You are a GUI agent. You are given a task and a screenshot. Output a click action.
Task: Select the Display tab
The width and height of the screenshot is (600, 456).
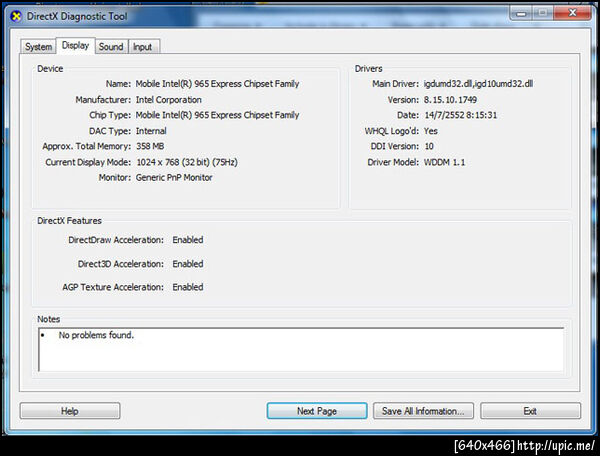click(75, 46)
